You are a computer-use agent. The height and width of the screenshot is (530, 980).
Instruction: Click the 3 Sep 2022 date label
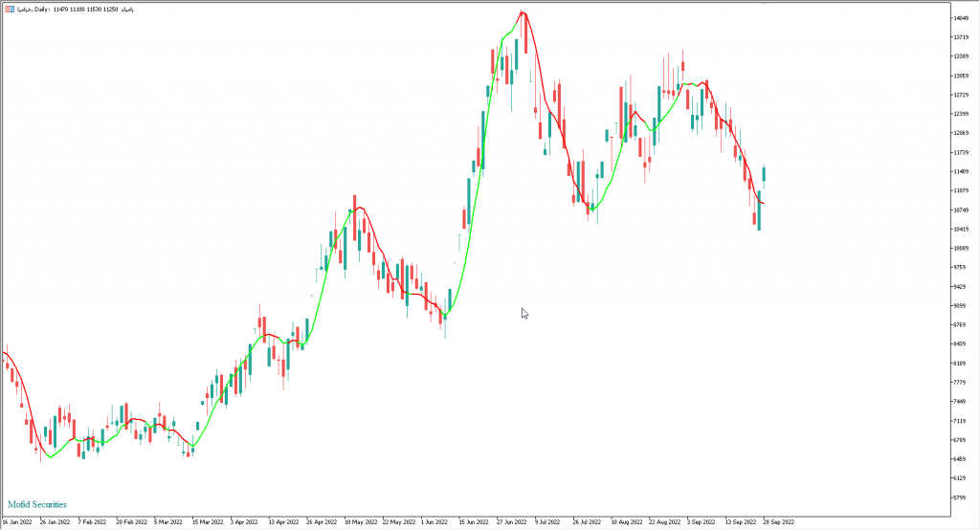click(x=702, y=522)
